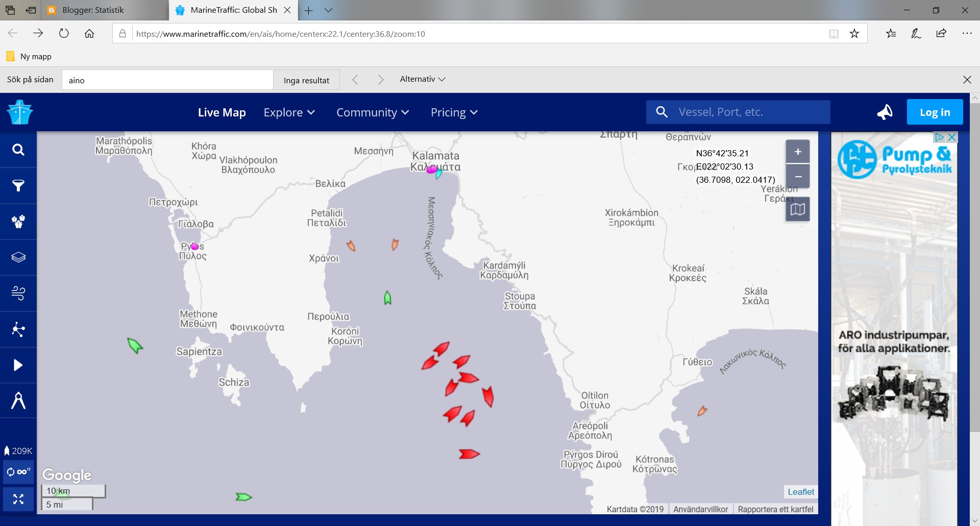Open the vessel filter funnel icon
This screenshot has width=980, height=526.
(18, 185)
